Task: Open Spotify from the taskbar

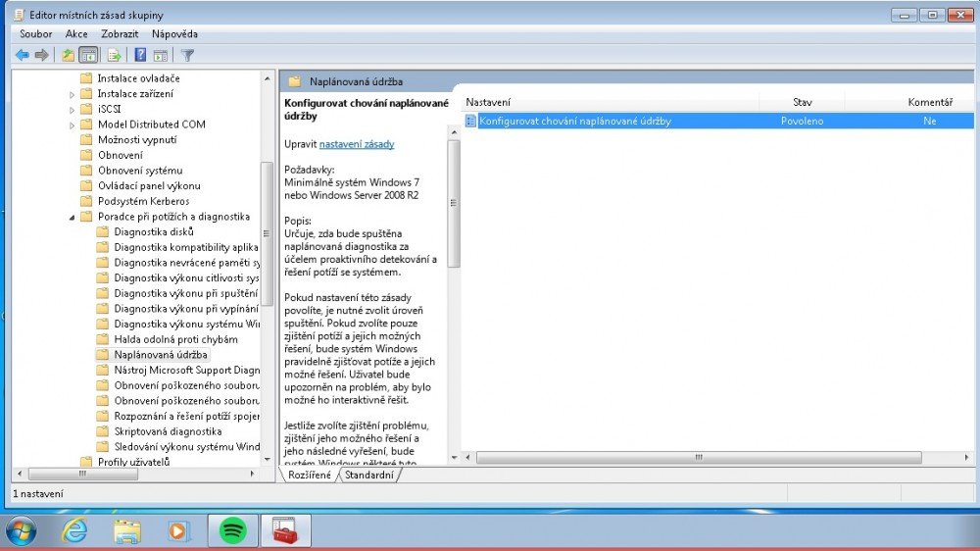Action: (x=232, y=530)
